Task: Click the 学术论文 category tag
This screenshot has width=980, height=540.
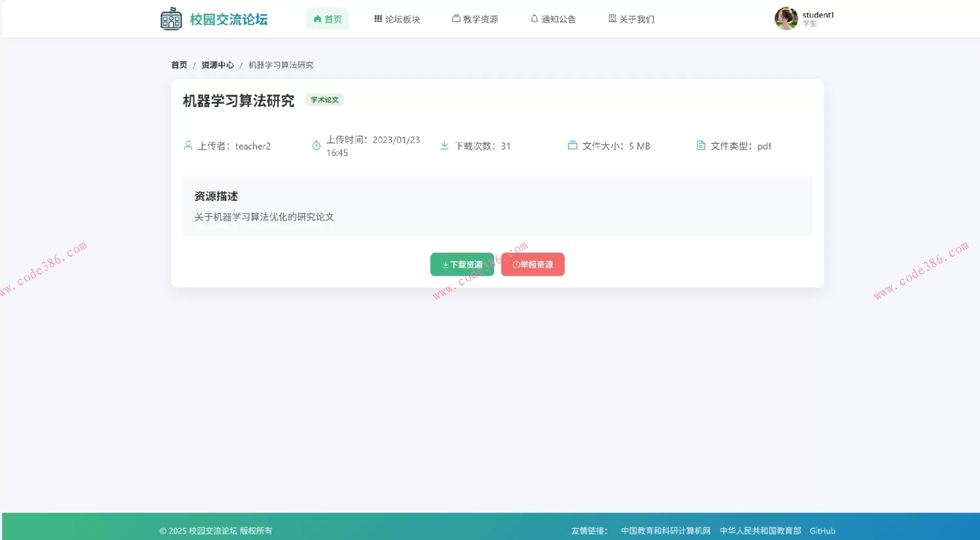Action: tap(324, 100)
